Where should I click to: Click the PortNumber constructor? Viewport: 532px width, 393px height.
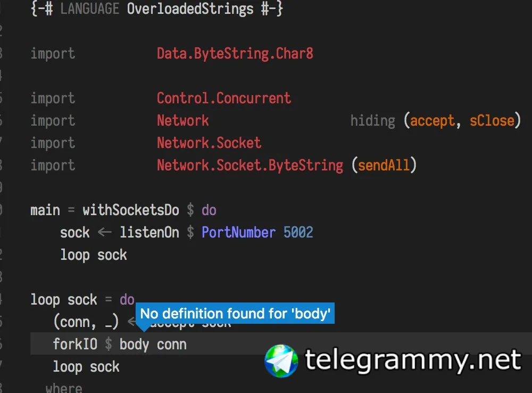coord(238,232)
